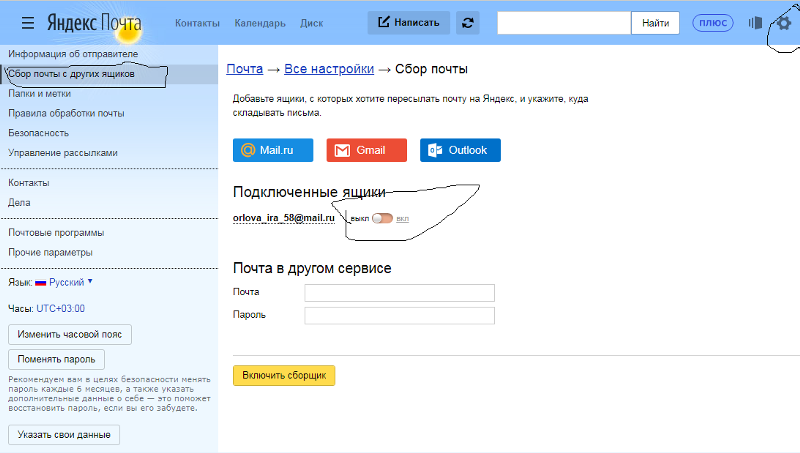
Task: Click in the Пароль input field
Action: (399, 316)
